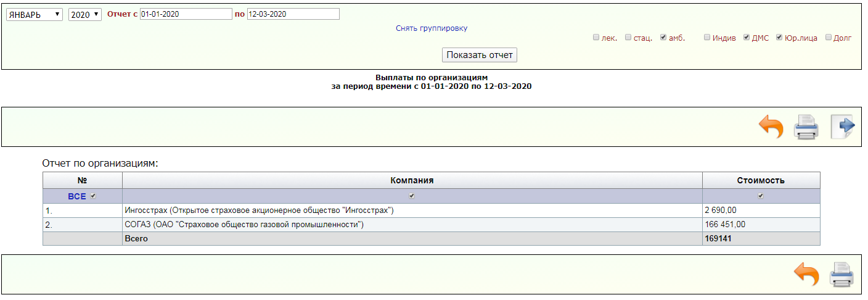The height and width of the screenshot is (300, 868).
Task: Click the export document icon with blue arrow
Action: 842,127
